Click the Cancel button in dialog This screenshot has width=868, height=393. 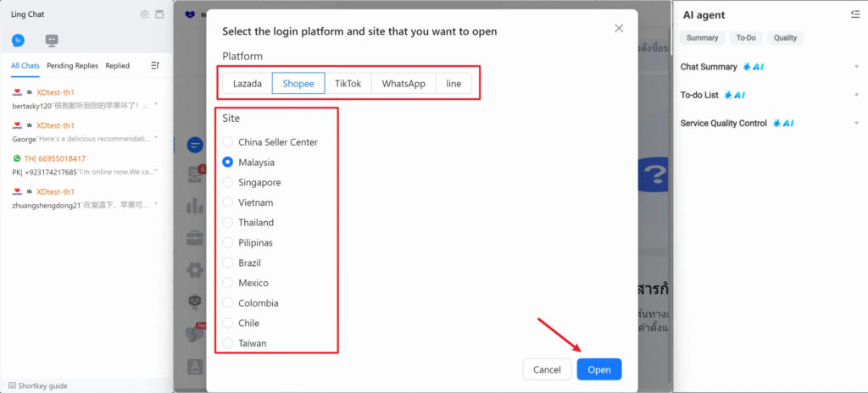coord(547,370)
